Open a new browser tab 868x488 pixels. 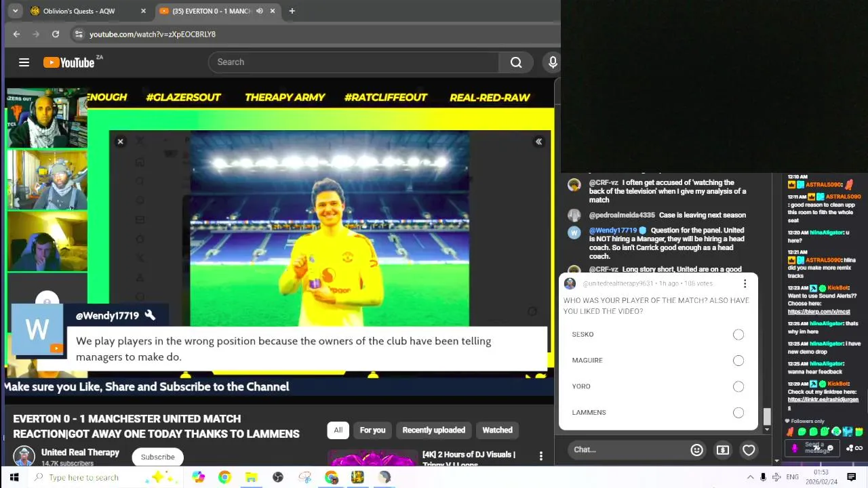point(292,11)
